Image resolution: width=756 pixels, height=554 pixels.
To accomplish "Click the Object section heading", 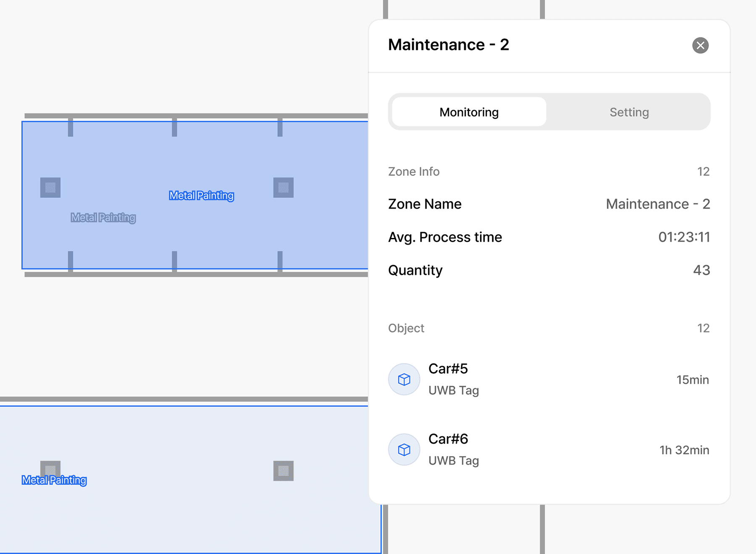I will tap(406, 328).
